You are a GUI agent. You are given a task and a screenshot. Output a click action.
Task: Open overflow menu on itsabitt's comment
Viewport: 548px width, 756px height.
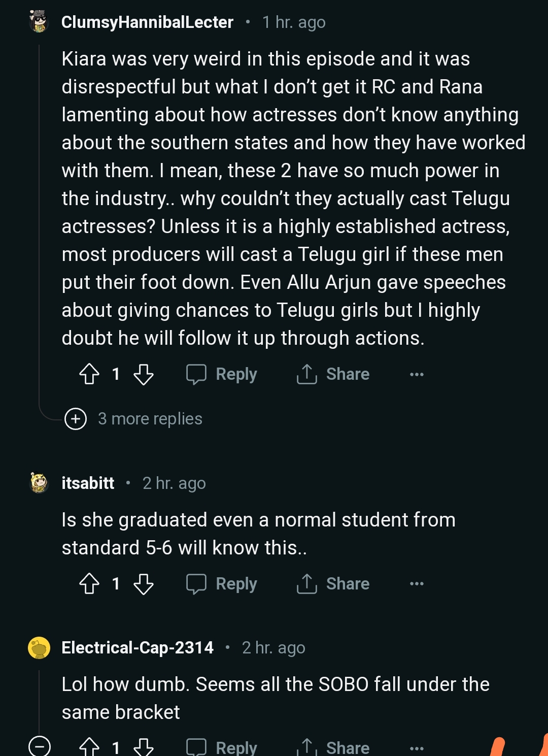pyautogui.click(x=417, y=584)
